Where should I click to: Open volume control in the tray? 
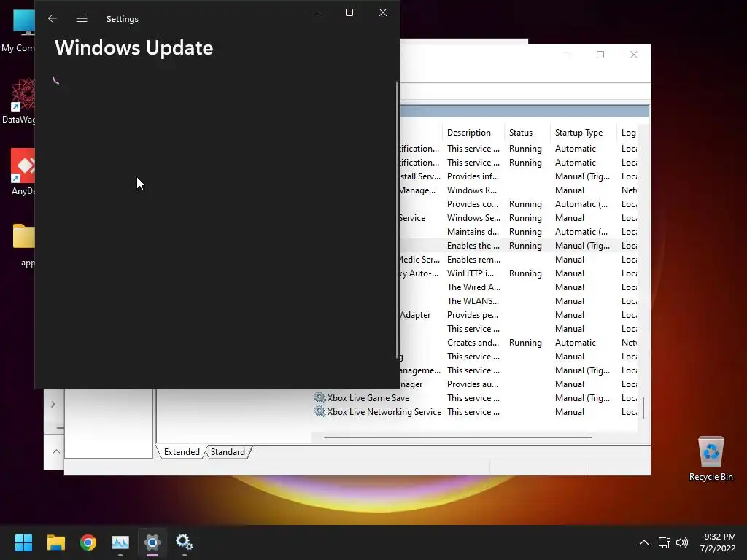click(x=682, y=542)
